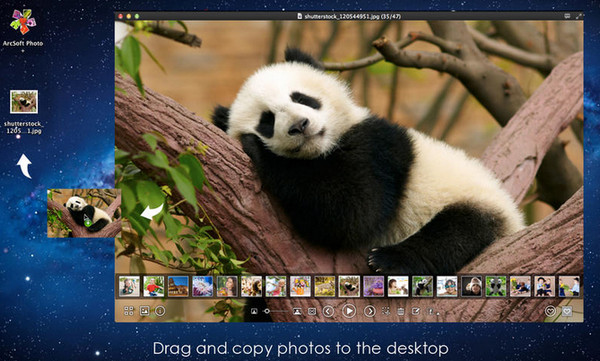
Task: Select the Colosseum thumbnail in filmstrip
Action: point(178,286)
